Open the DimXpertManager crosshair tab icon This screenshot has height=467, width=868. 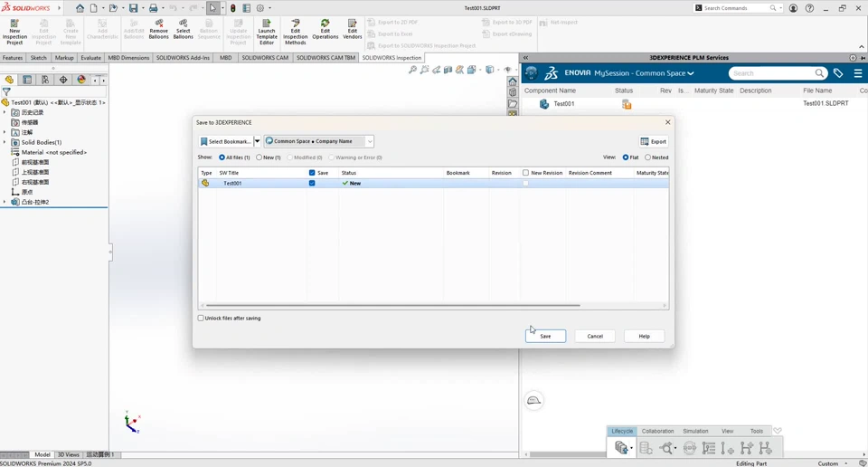[x=63, y=80]
